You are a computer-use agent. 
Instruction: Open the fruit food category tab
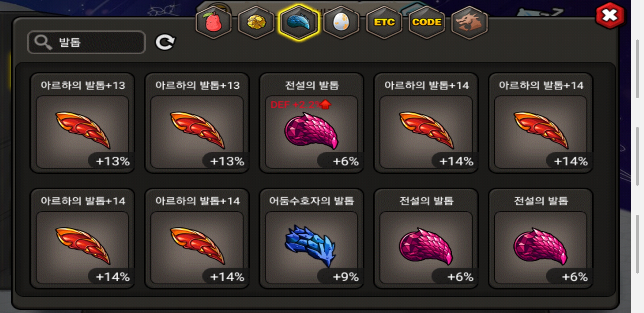click(x=214, y=23)
